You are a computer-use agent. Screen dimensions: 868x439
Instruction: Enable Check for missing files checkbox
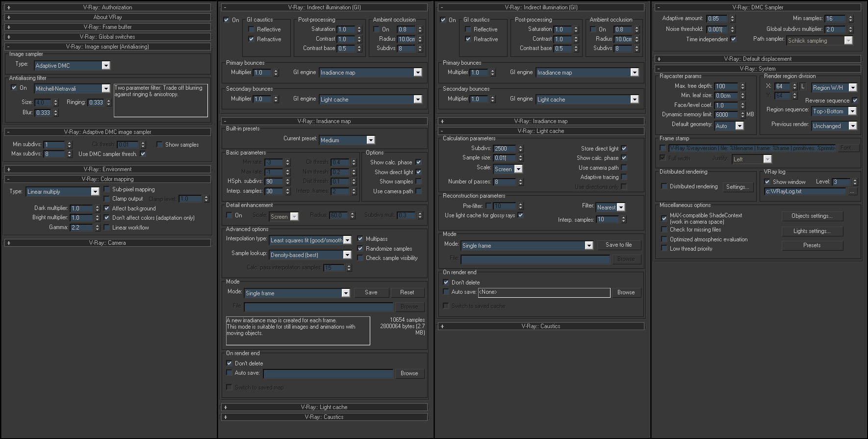[x=664, y=230]
